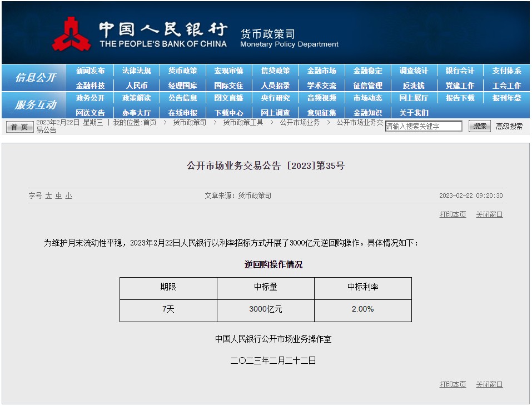Image resolution: width=532 pixels, height=406 pixels.
Task: Select 金融稳定 in navigation
Action: tap(367, 71)
